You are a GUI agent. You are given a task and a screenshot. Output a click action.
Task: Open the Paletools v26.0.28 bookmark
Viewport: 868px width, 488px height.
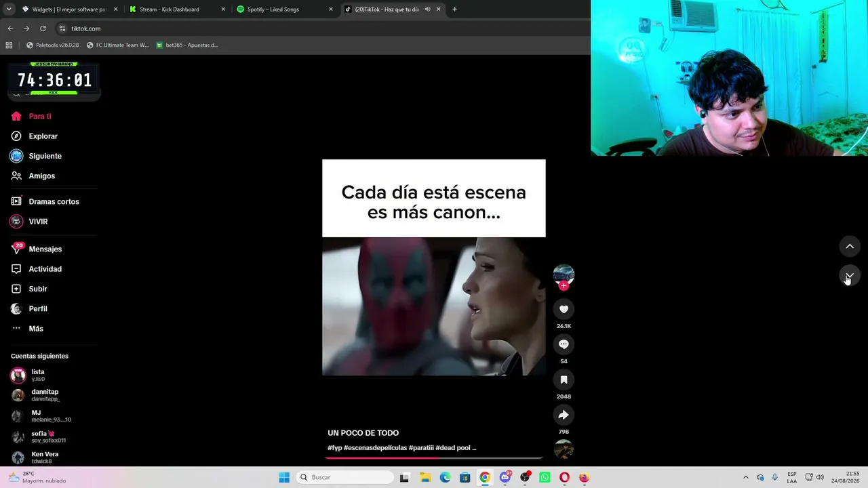pyautogui.click(x=53, y=45)
